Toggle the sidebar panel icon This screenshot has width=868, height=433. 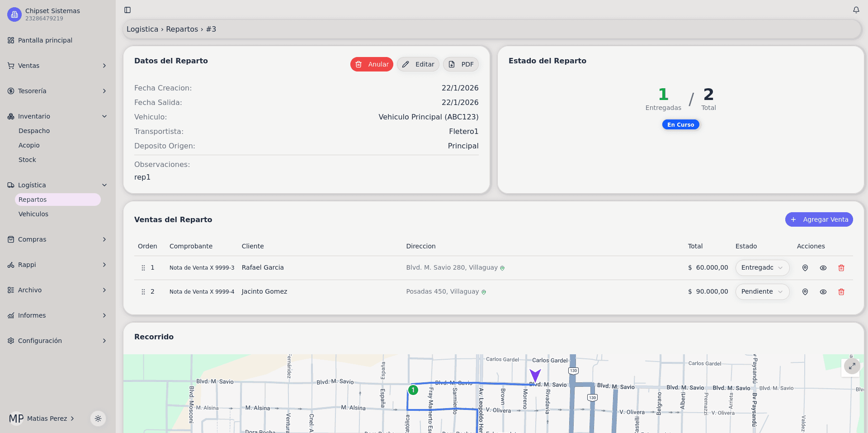[x=127, y=10]
